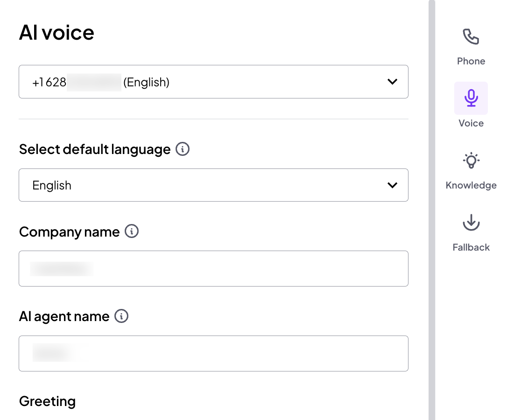Image resolution: width=507 pixels, height=420 pixels.
Task: Show info tooltip for AI agent name
Action: point(121,316)
